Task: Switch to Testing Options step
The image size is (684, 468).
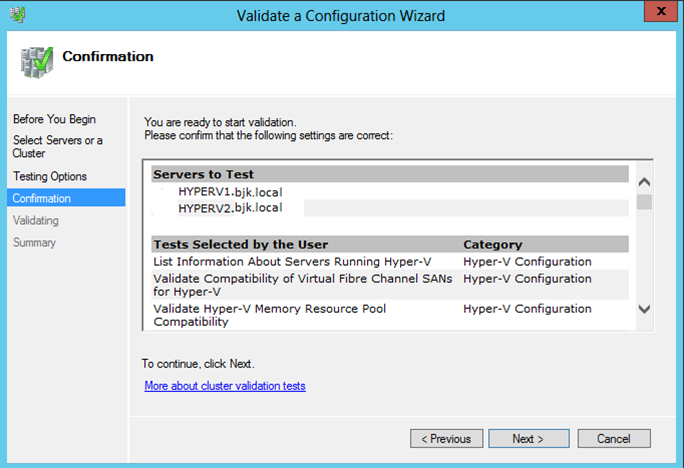Action: (x=50, y=176)
